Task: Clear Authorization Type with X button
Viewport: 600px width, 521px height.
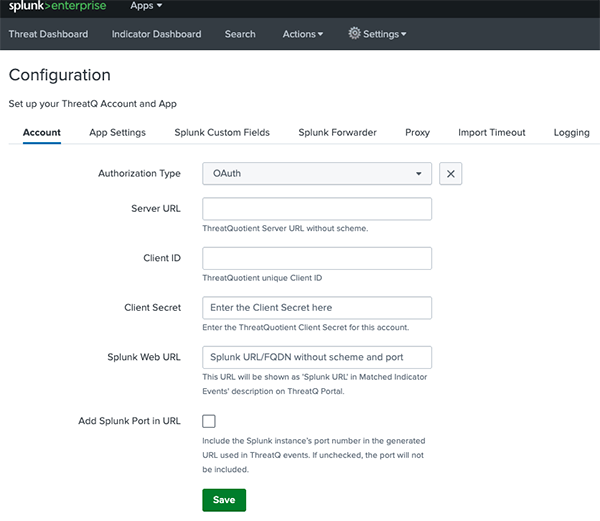Action: (x=450, y=173)
